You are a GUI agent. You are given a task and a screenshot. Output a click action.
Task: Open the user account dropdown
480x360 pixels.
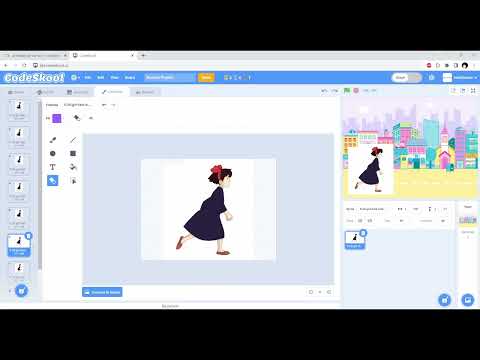[x=460, y=78]
